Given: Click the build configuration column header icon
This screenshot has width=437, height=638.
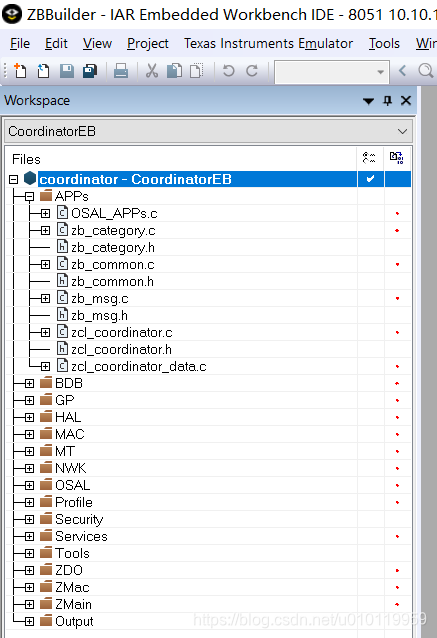Looking at the screenshot, I should pyautogui.click(x=369, y=157).
